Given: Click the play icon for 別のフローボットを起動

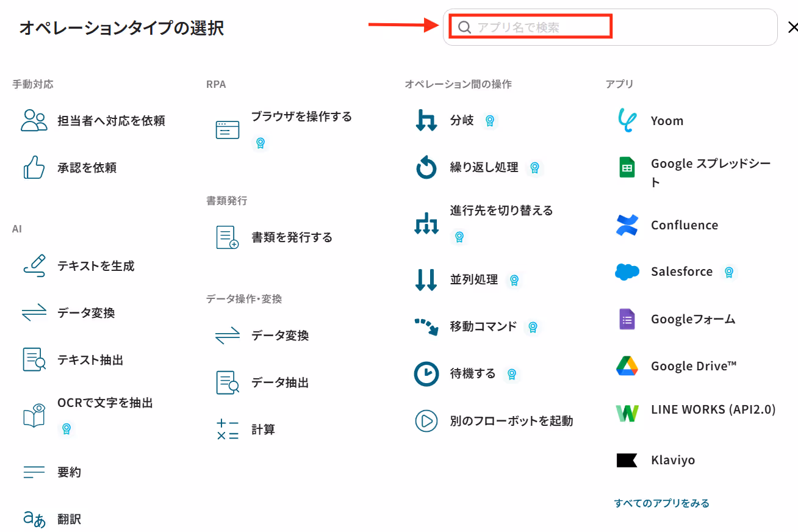Looking at the screenshot, I should (426, 420).
